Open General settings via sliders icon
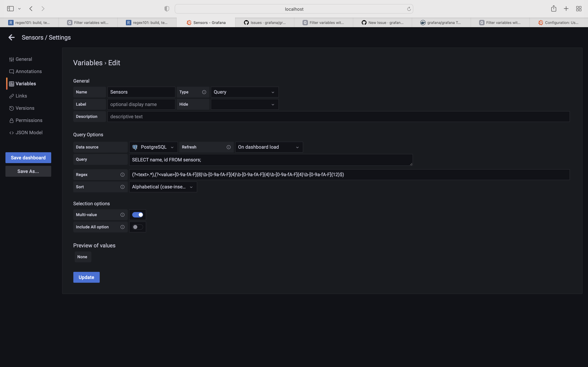Screen dimensions: 588x367 coord(11,59)
